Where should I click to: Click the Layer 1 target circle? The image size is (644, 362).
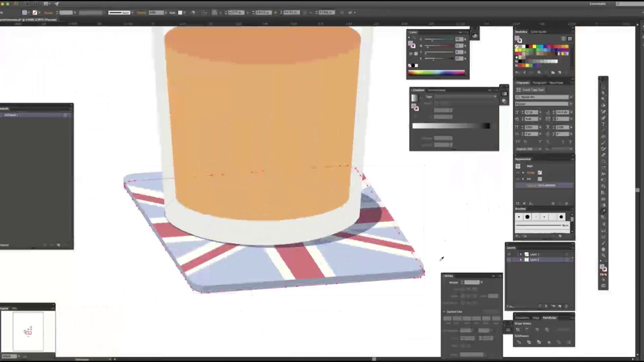coord(567,254)
